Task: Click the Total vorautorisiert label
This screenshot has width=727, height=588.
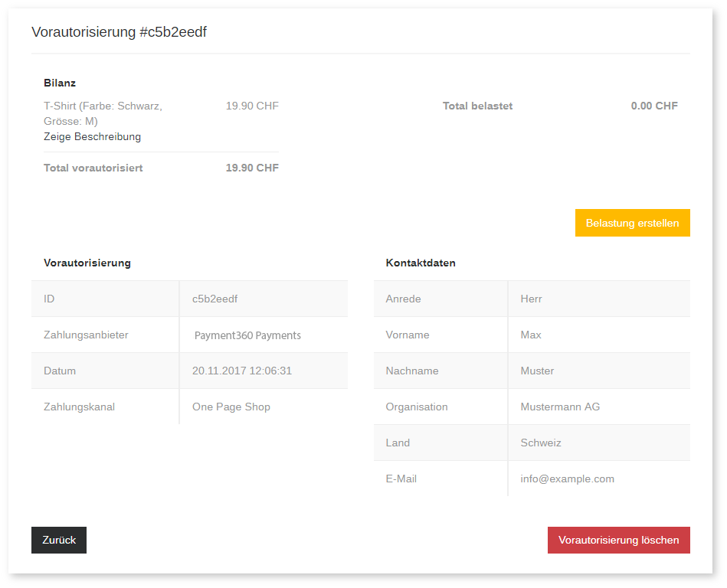Action: pos(93,168)
